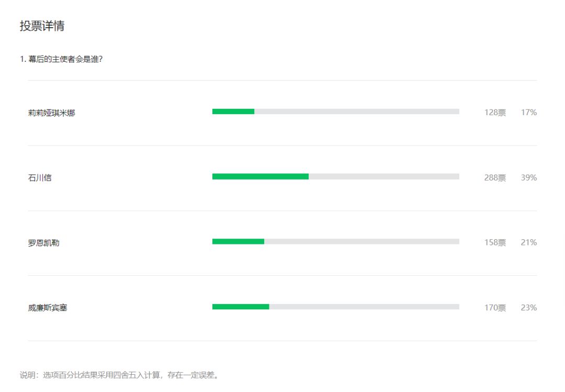Click the 21% percentage
The image size is (565, 392).
pos(528,243)
